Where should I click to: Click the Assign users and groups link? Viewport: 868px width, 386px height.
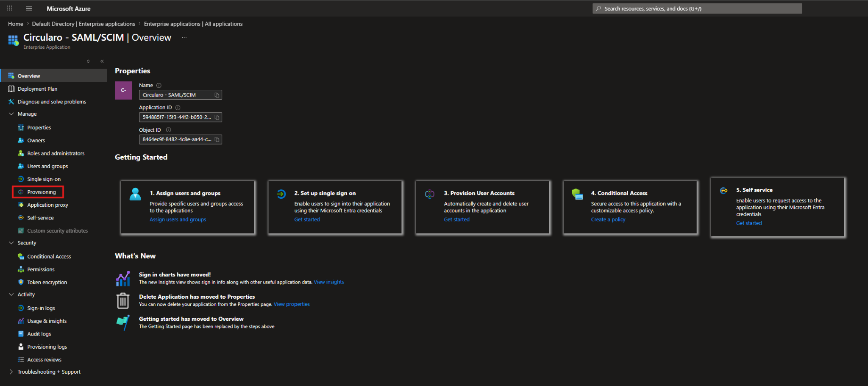[x=178, y=219]
